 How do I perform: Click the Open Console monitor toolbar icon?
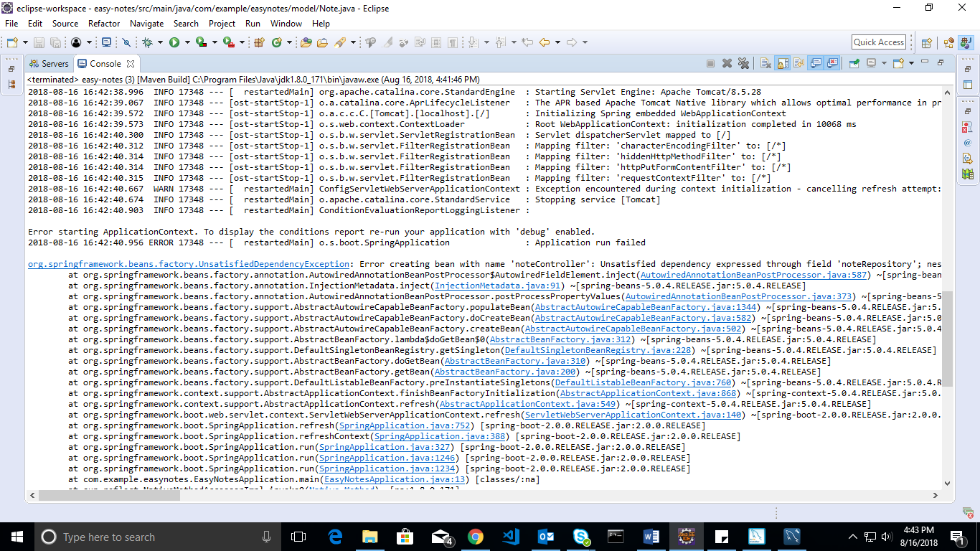106,42
